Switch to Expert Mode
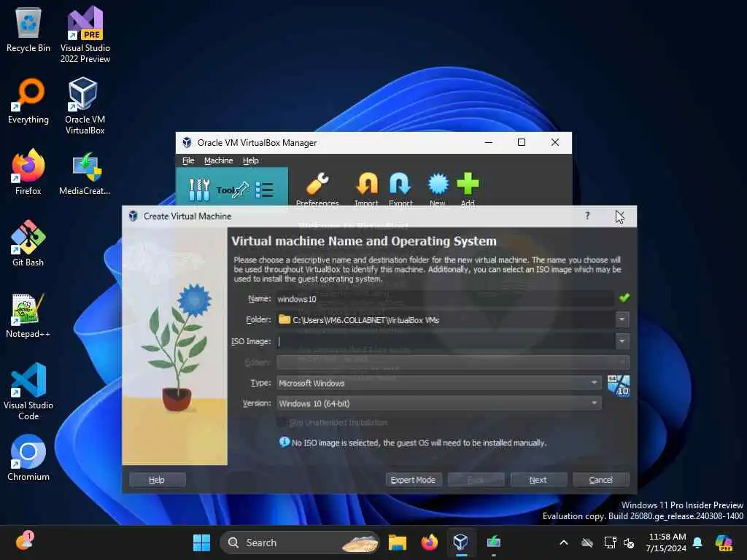The width and height of the screenshot is (747, 560). (413, 480)
